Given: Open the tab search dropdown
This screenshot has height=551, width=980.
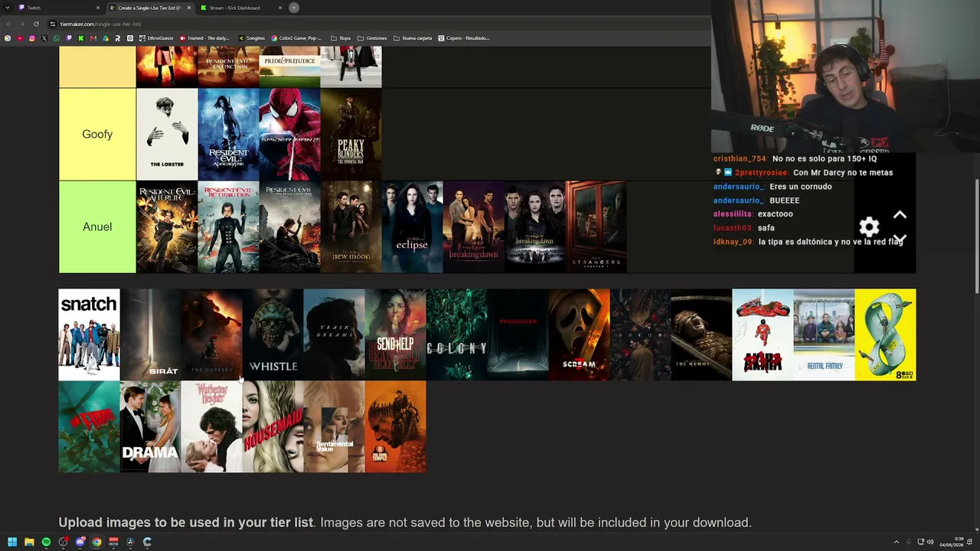Looking at the screenshot, I should coord(8,8).
